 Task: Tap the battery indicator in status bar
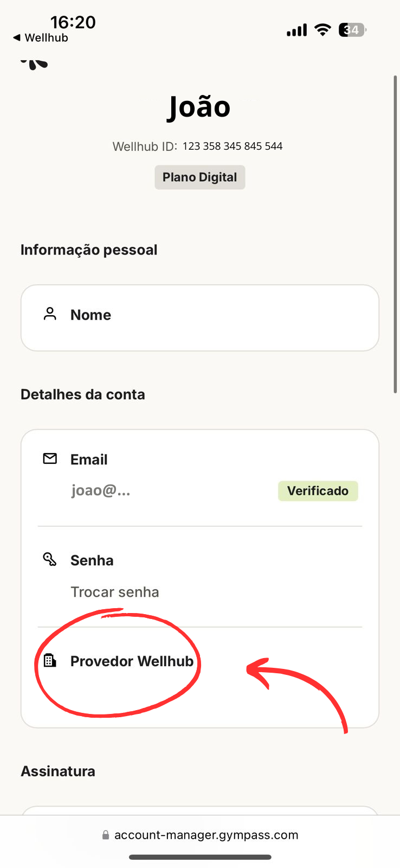pos(352,30)
